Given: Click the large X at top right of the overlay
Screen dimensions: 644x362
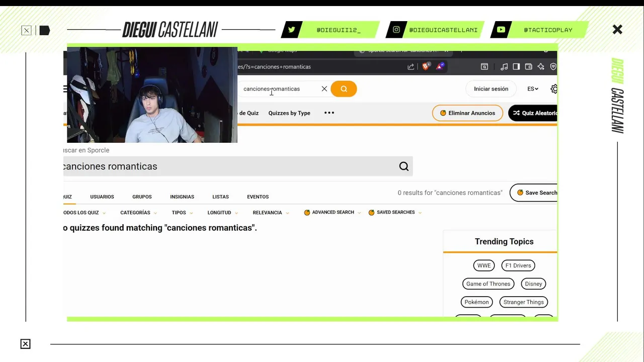Looking at the screenshot, I should [617, 30].
